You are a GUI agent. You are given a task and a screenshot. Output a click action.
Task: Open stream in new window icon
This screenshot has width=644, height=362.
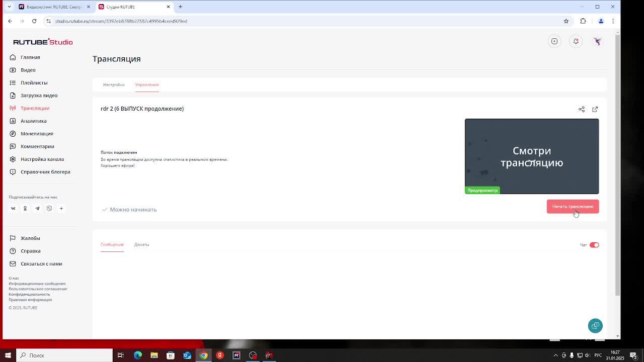595,109
